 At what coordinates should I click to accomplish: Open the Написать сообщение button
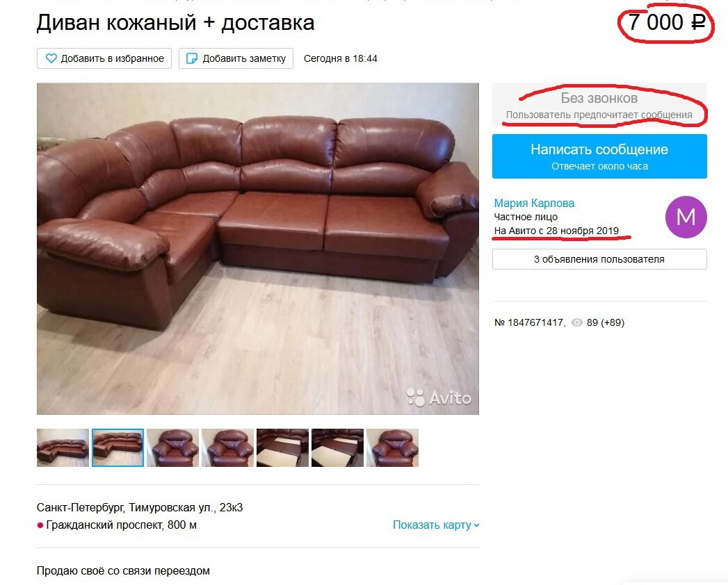click(x=599, y=156)
